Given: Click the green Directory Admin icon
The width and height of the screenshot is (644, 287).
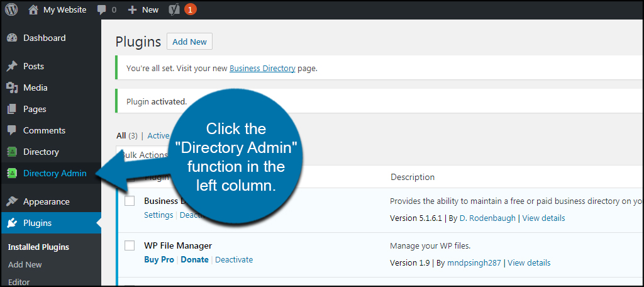Looking at the screenshot, I should tap(13, 173).
